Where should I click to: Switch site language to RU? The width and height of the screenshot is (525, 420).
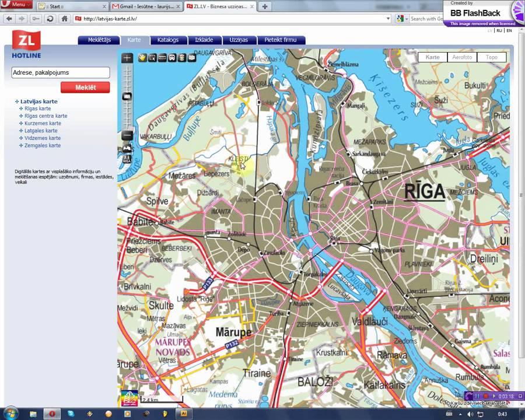coord(499,30)
